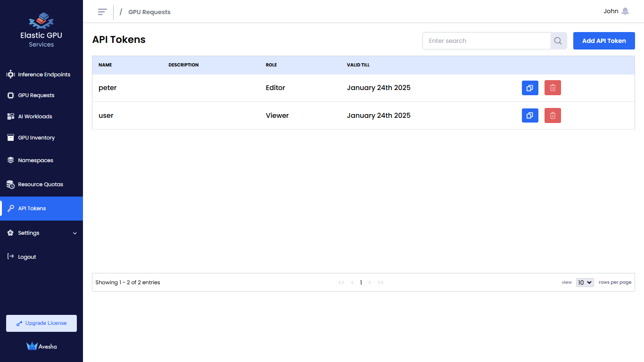
Task: Open the rows per page dropdown
Action: pos(585,282)
